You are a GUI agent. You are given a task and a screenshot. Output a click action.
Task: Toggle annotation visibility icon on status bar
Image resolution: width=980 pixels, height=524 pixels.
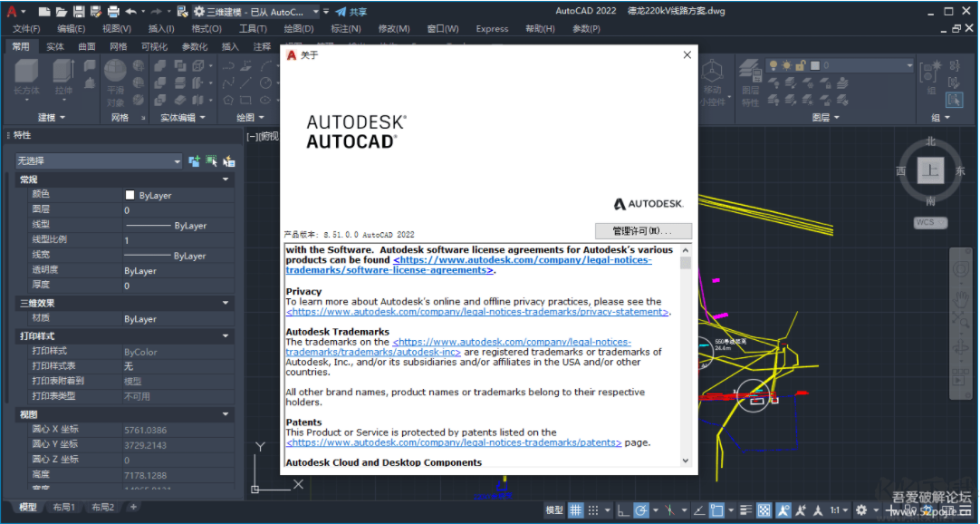coord(782,509)
